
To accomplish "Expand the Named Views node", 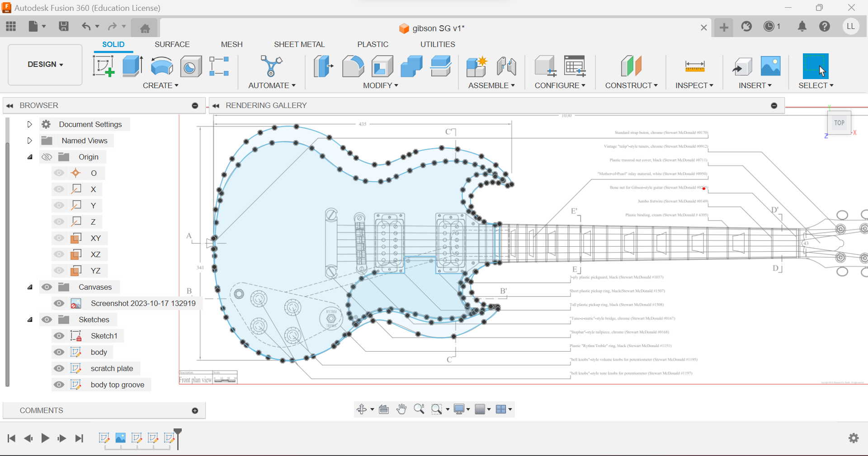I will (x=29, y=141).
